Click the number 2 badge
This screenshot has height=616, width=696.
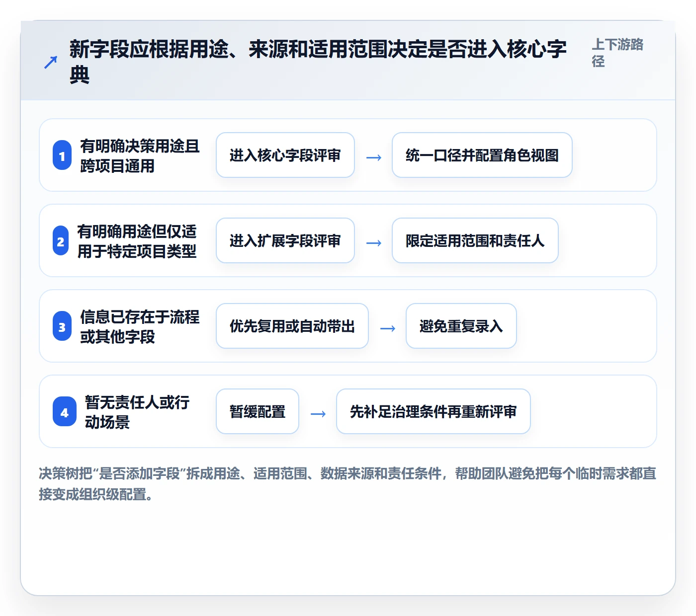point(61,241)
